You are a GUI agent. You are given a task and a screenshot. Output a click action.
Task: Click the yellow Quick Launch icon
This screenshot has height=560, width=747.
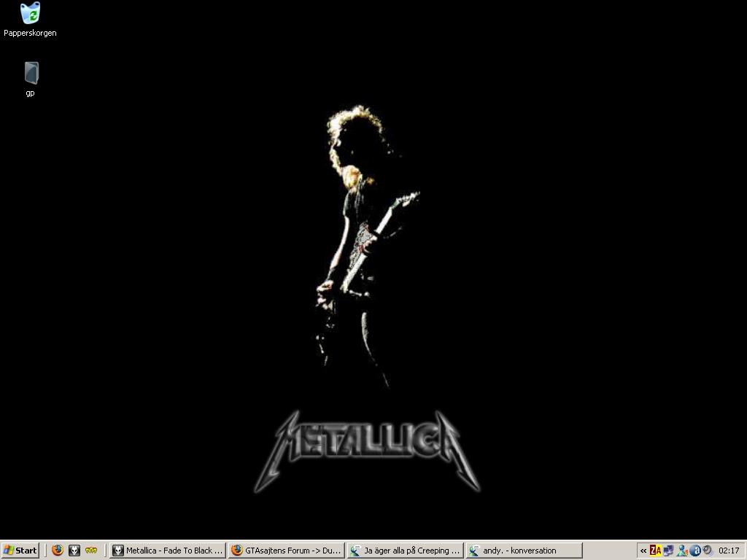[x=91, y=551]
